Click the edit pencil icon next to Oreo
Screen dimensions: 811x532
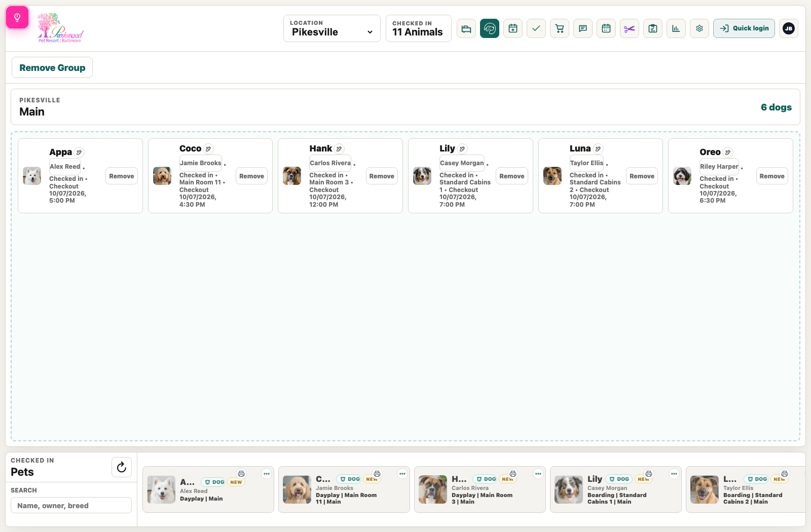[x=728, y=153]
